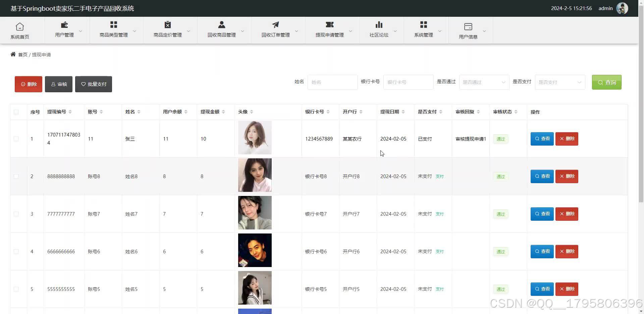The height and width of the screenshot is (314, 644).
Task: Open the 用户管理 menu label
Action: click(64, 35)
